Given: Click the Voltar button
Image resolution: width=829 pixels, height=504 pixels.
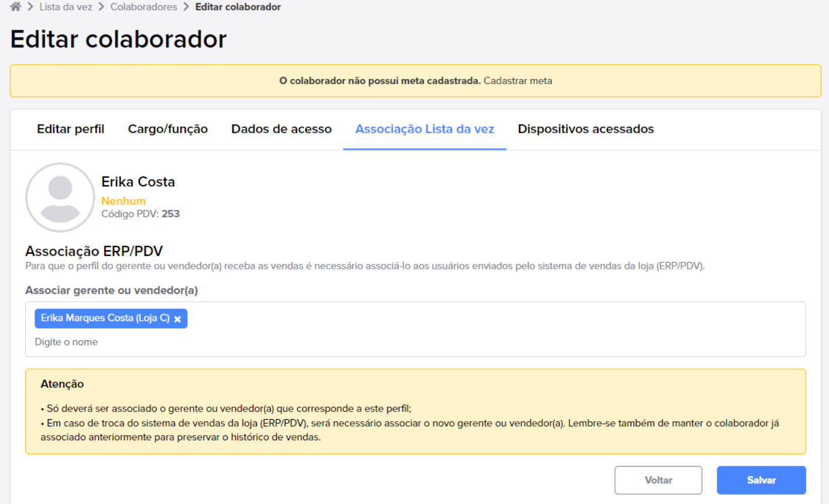Looking at the screenshot, I should [x=658, y=480].
